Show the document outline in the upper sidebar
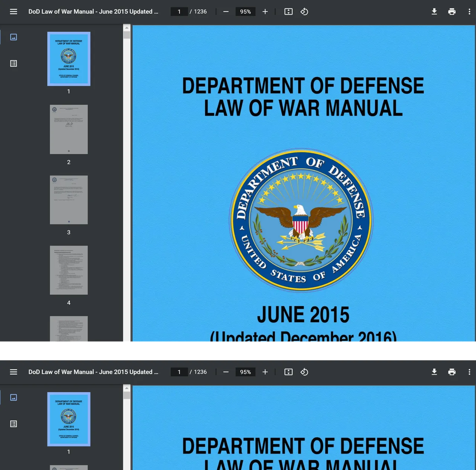This screenshot has height=470, width=476. [x=14, y=63]
